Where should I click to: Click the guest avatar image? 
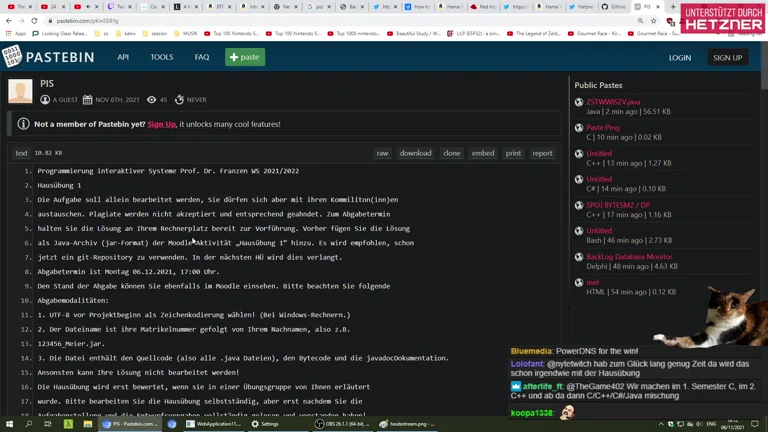20,91
